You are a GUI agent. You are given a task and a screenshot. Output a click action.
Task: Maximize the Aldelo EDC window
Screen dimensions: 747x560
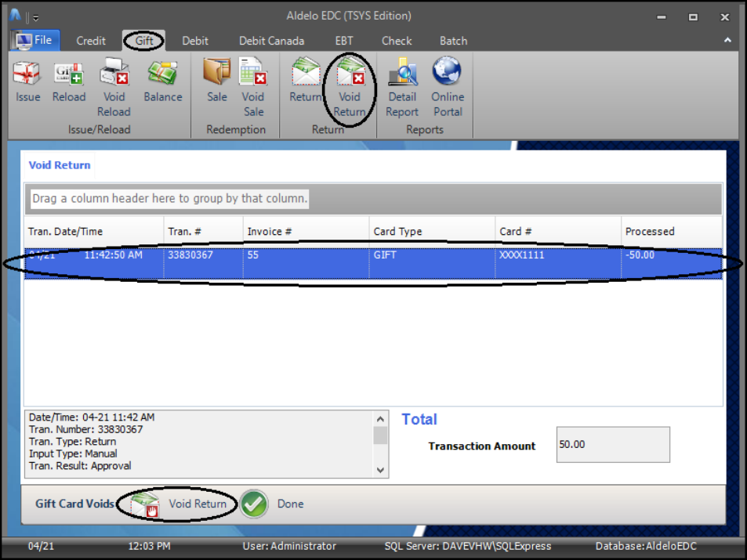coord(693,17)
